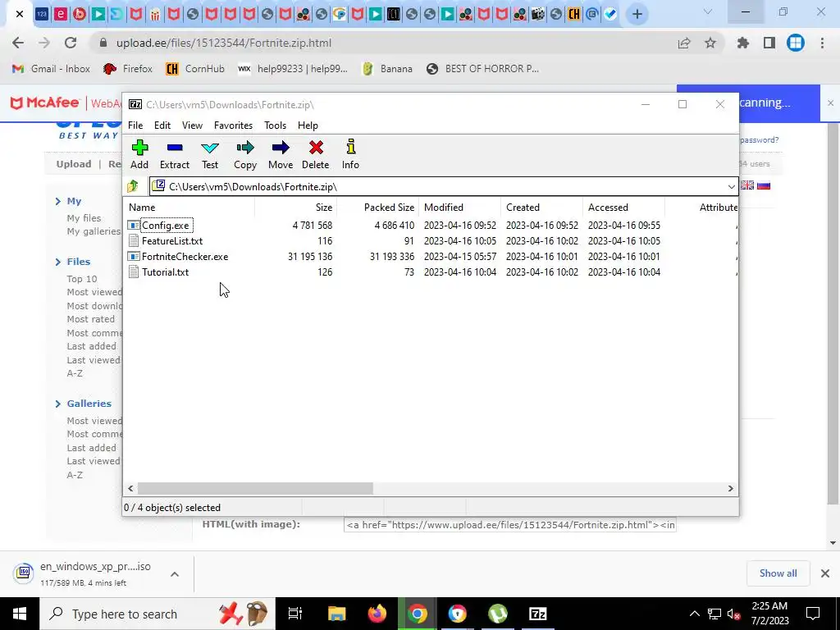Open the View menu
The width and height of the screenshot is (840, 630).
pyautogui.click(x=192, y=126)
